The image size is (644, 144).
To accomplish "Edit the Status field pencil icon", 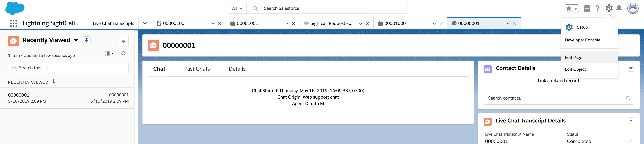I will [630, 141].
